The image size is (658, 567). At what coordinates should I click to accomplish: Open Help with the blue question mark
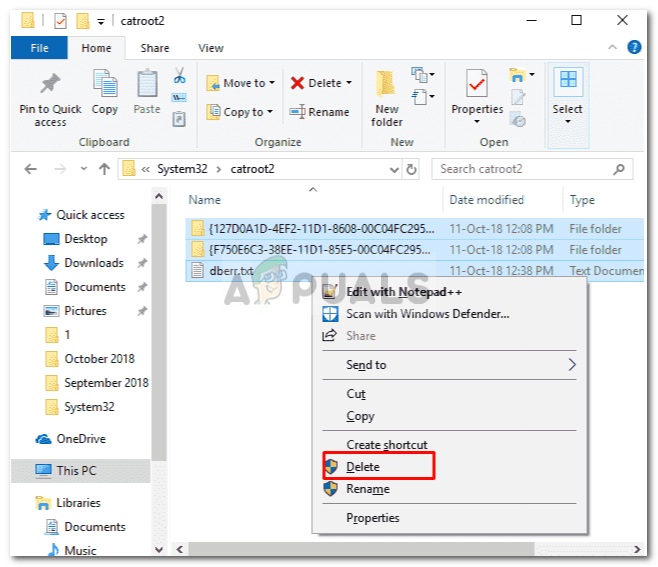pos(634,47)
